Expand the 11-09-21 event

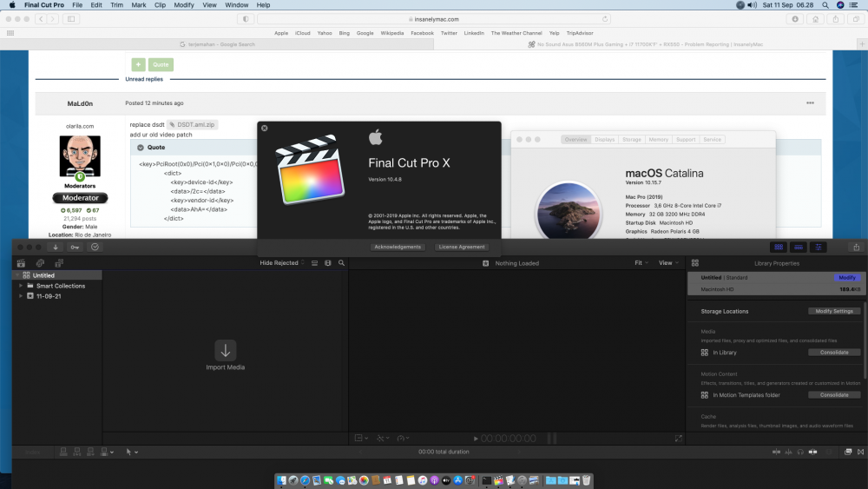click(21, 296)
